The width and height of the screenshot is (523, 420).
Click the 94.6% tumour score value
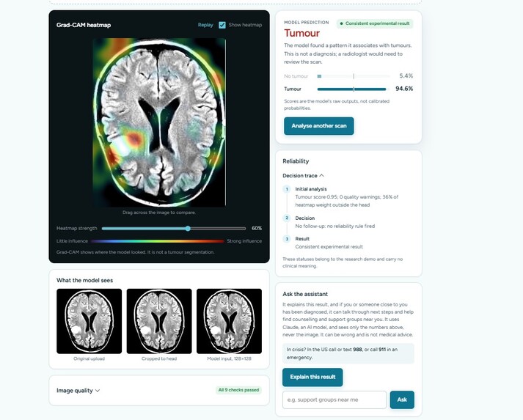tap(404, 89)
